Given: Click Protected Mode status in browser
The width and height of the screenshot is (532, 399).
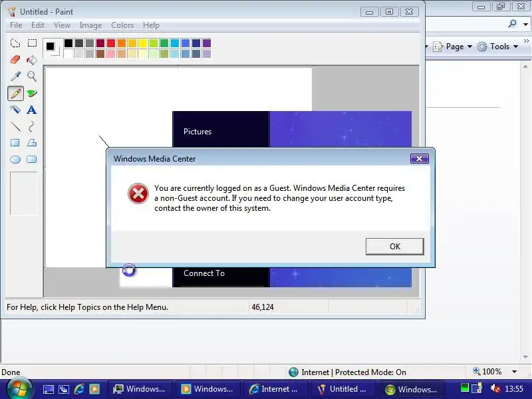Looking at the screenshot, I should point(354,372).
